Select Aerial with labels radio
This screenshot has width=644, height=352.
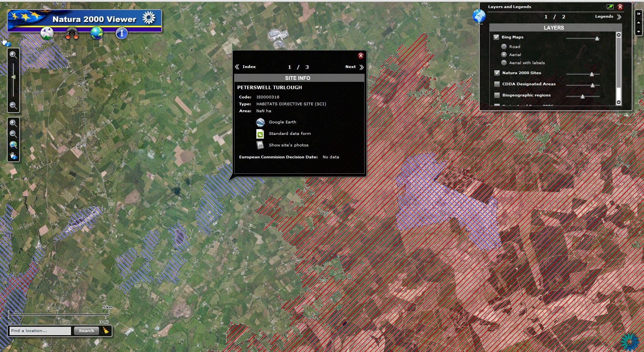click(504, 63)
